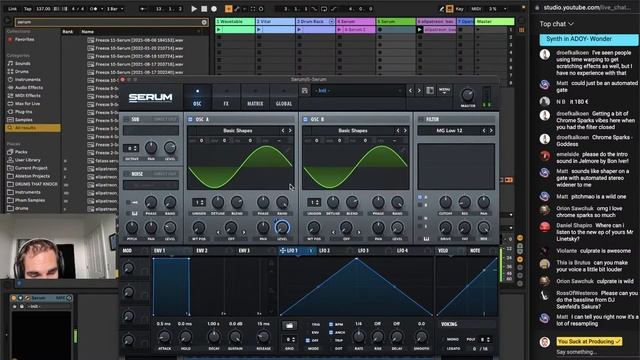Select the ENV 2 tab
This screenshot has height=360, width=640.
[202, 251]
